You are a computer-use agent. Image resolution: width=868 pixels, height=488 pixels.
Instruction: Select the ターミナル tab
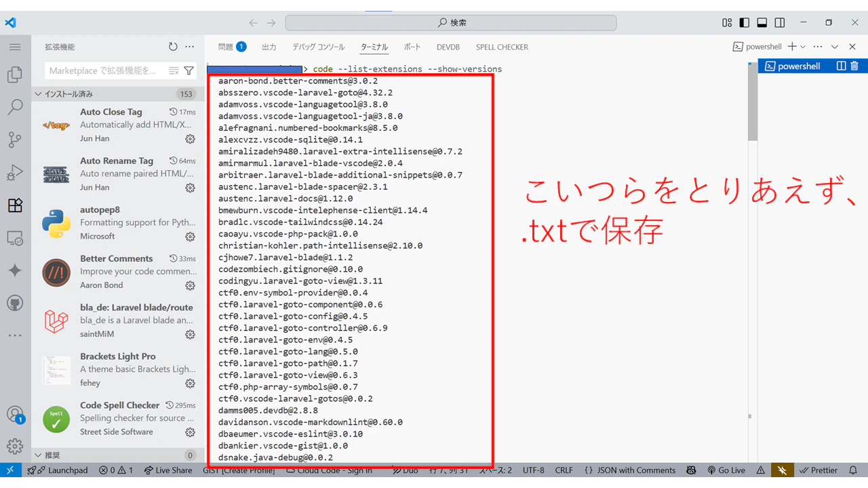374,47
